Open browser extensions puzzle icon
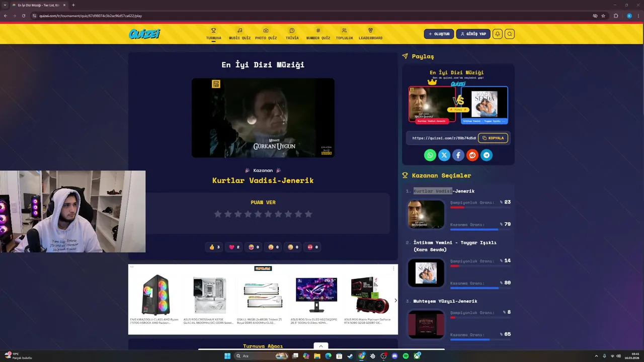The height and width of the screenshot is (362, 644). tap(616, 16)
